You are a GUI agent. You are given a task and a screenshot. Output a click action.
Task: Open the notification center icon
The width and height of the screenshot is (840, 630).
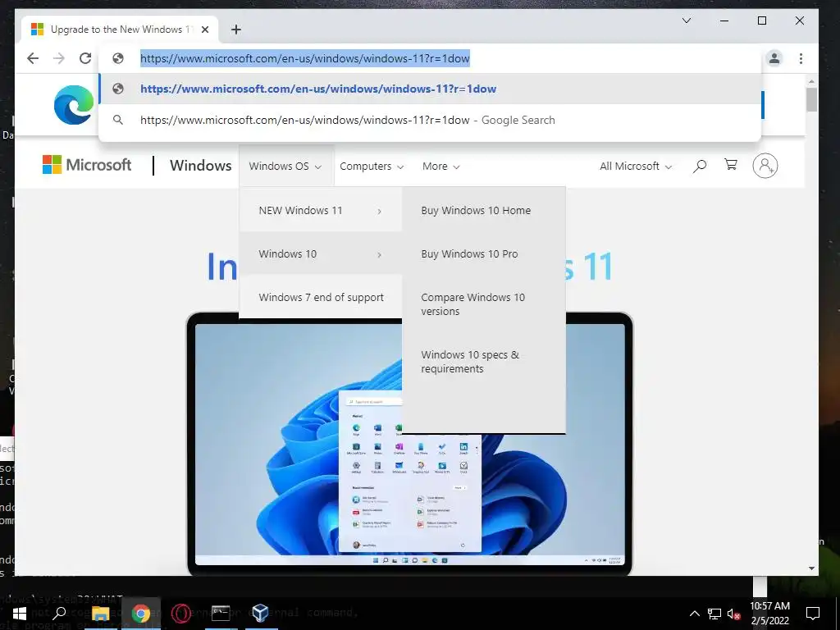point(813,614)
